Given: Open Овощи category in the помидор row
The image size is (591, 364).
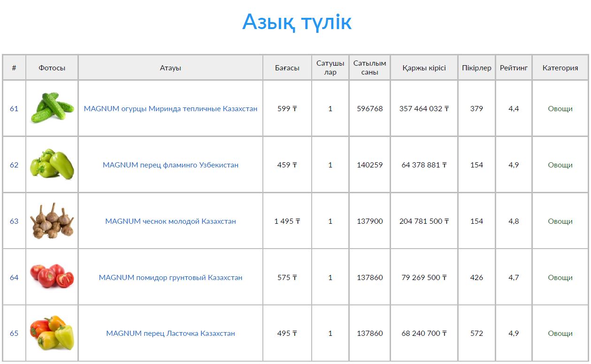Looking at the screenshot, I should pyautogui.click(x=560, y=277).
